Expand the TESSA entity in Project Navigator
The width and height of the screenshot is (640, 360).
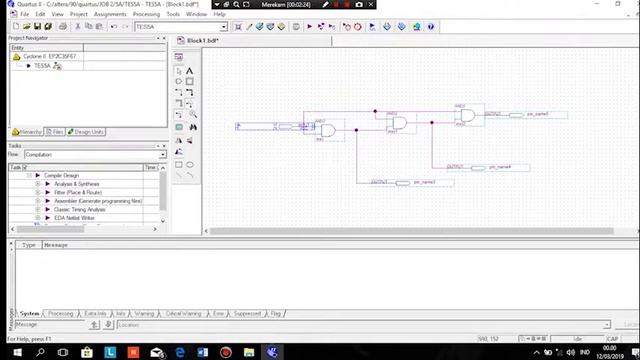click(x=29, y=66)
